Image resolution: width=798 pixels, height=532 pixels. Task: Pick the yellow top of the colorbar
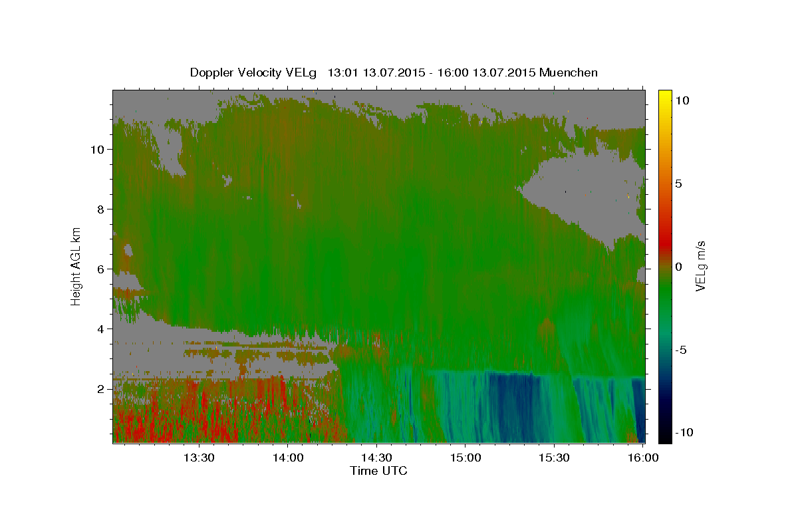pos(664,95)
